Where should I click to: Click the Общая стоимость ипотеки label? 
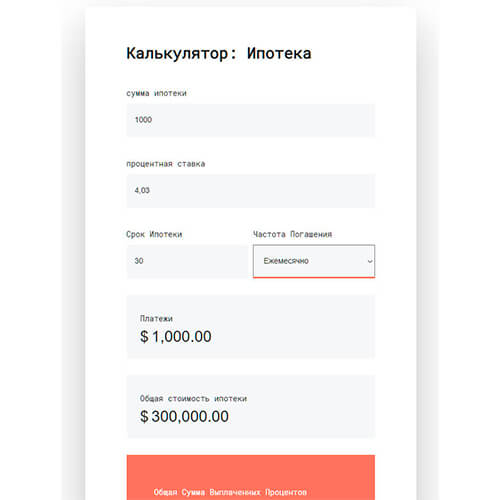click(193, 398)
